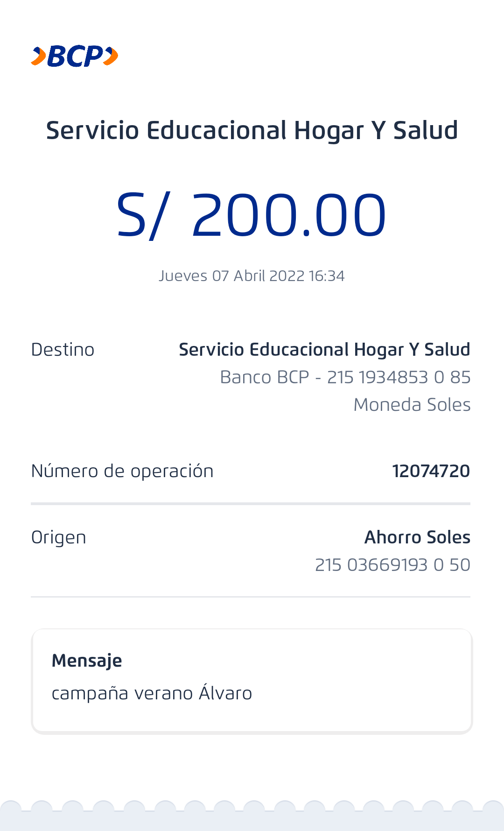Select operation number 12074720
The width and height of the screenshot is (504, 831).
point(431,471)
